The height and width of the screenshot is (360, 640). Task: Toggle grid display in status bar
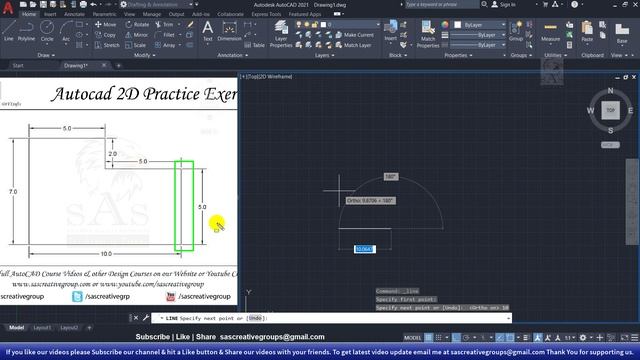pyautogui.click(x=428, y=338)
